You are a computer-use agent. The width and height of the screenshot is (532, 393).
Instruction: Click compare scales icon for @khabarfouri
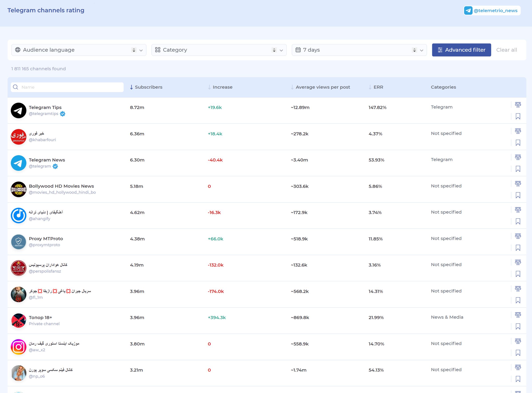click(x=518, y=131)
